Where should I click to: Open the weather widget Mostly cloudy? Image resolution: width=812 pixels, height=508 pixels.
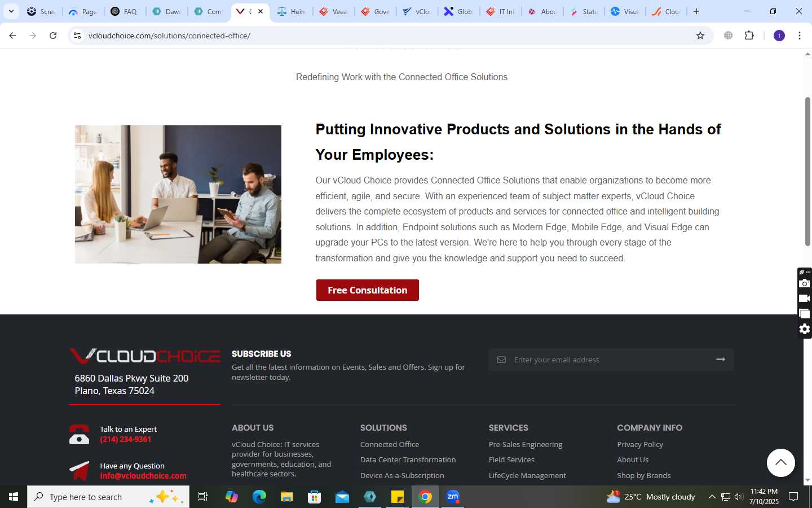[x=651, y=497]
